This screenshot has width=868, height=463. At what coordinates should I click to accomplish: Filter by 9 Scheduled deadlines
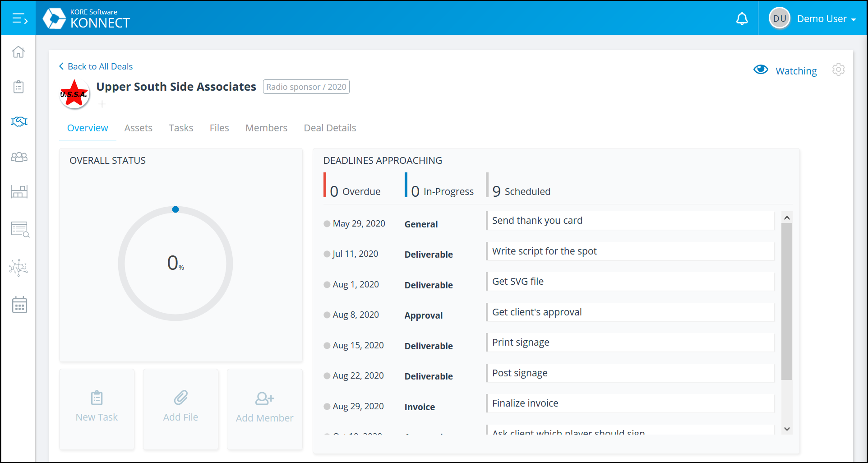coord(519,185)
